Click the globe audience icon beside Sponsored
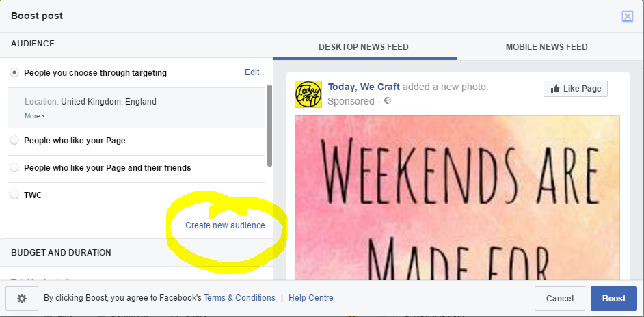 click(x=388, y=100)
